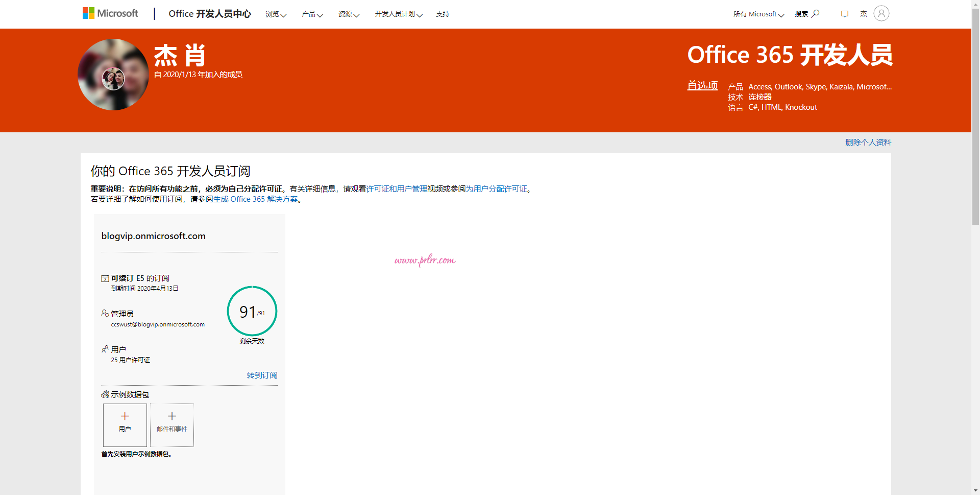This screenshot has height=495, width=980.
Task: Open 转到订阅 subscription link
Action: [x=261, y=375]
